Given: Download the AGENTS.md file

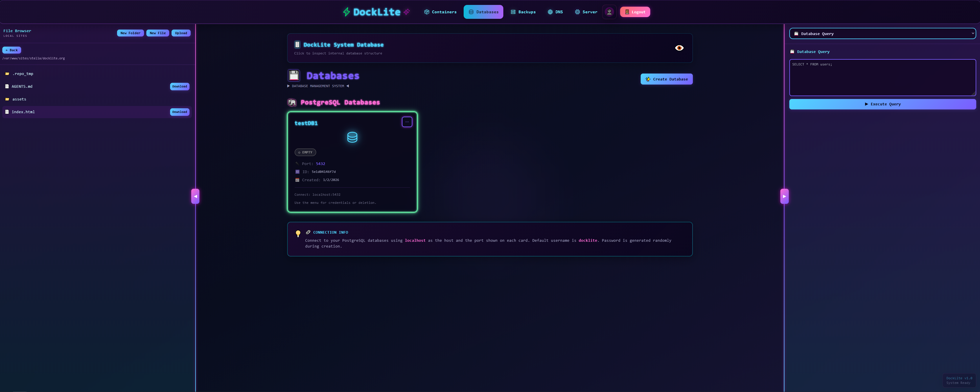Looking at the screenshot, I should [180, 86].
